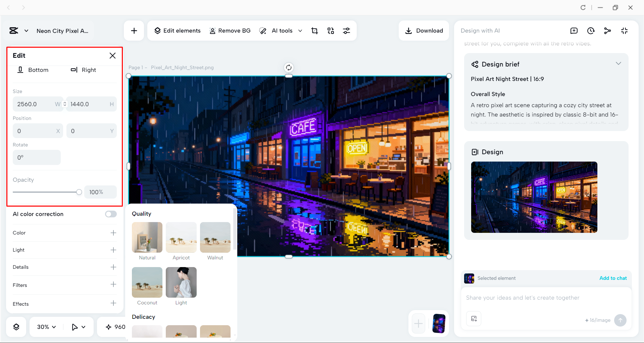Expand the Light section
The width and height of the screenshot is (644, 343).
[x=113, y=250]
